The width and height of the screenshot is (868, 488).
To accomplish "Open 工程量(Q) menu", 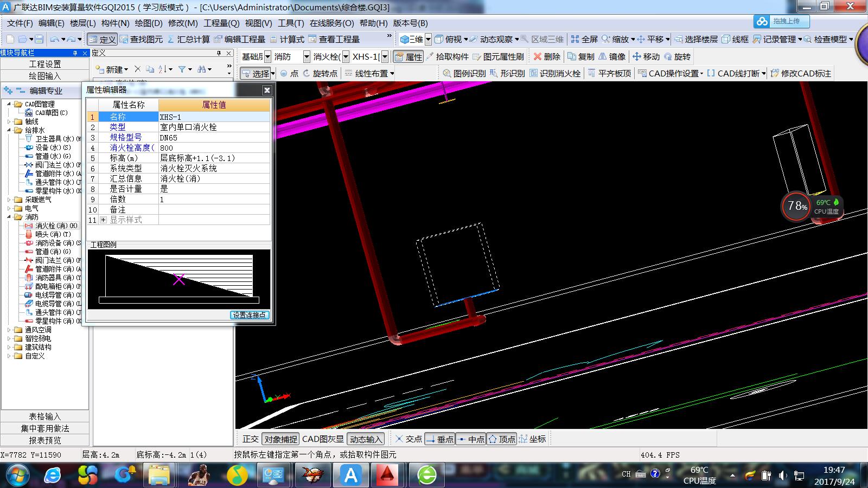I will pos(221,23).
